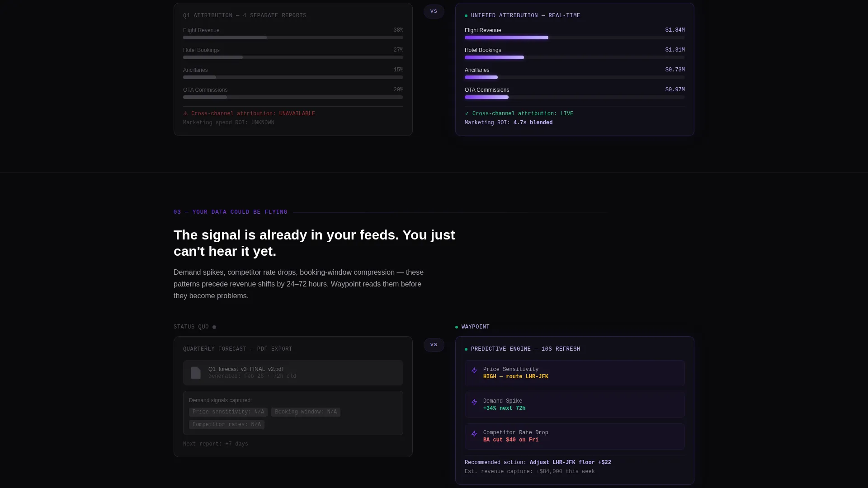Click the gray Hotel Bookings 27% bar
Viewport: 868px width, 488px height.
[x=213, y=57]
